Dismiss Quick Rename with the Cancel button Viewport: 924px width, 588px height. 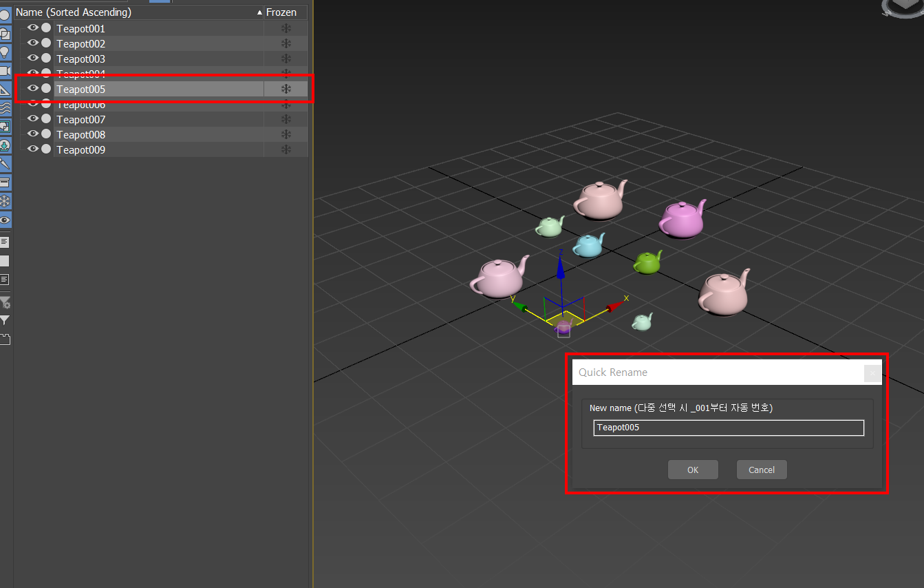point(762,470)
